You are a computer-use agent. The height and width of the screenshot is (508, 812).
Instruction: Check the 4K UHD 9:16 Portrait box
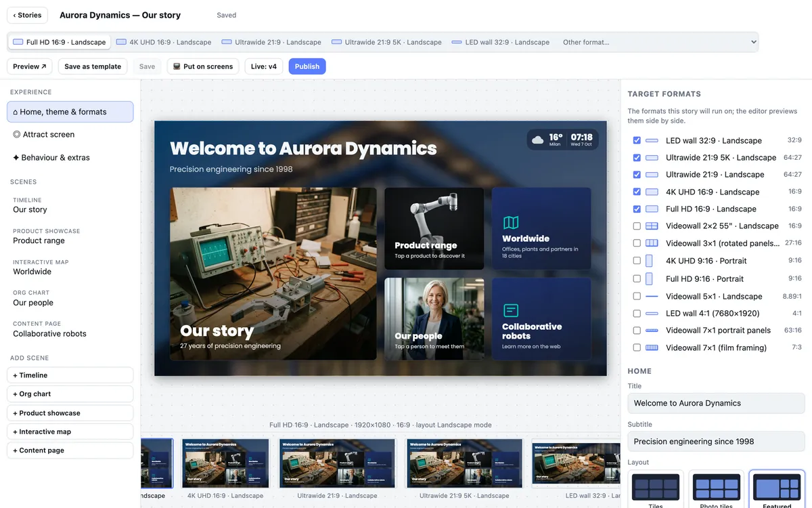point(637,261)
